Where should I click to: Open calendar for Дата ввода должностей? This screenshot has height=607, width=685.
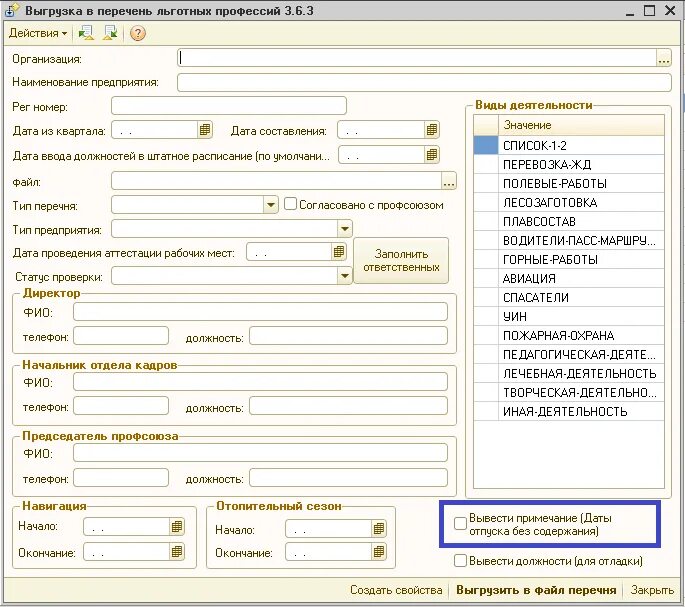(431, 155)
